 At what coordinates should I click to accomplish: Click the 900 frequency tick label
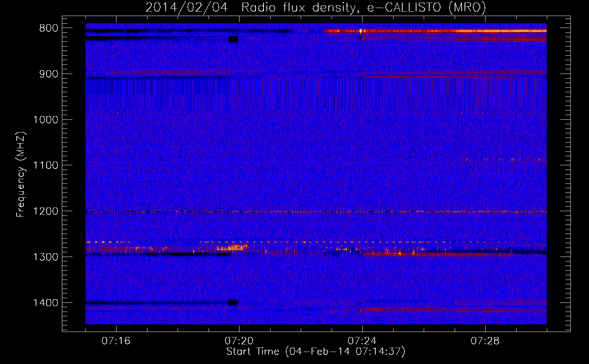[48, 74]
